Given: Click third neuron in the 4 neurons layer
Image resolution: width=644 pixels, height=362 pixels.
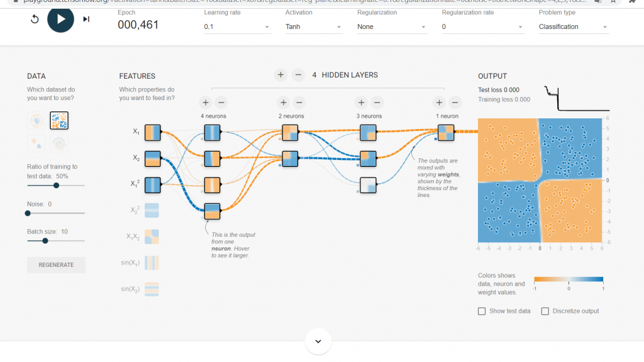Looking at the screenshot, I should (213, 184).
